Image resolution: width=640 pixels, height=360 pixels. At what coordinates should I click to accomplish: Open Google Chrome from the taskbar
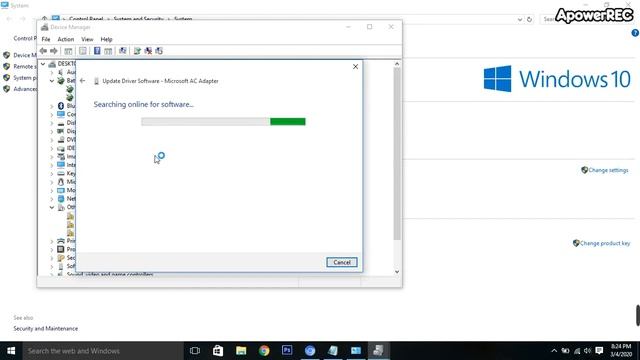[264, 351]
